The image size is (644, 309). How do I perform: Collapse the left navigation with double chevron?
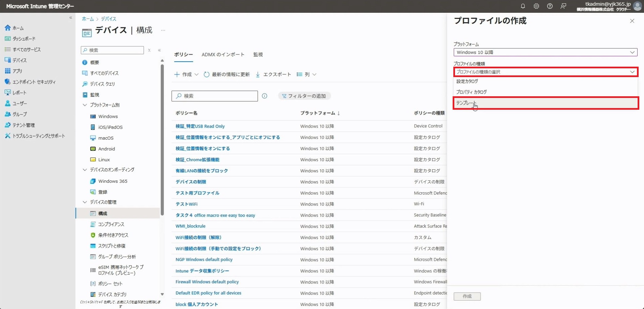(71, 18)
